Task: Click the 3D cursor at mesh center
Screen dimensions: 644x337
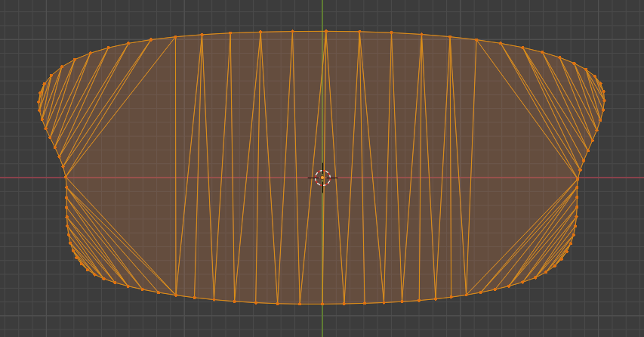Action: click(323, 178)
